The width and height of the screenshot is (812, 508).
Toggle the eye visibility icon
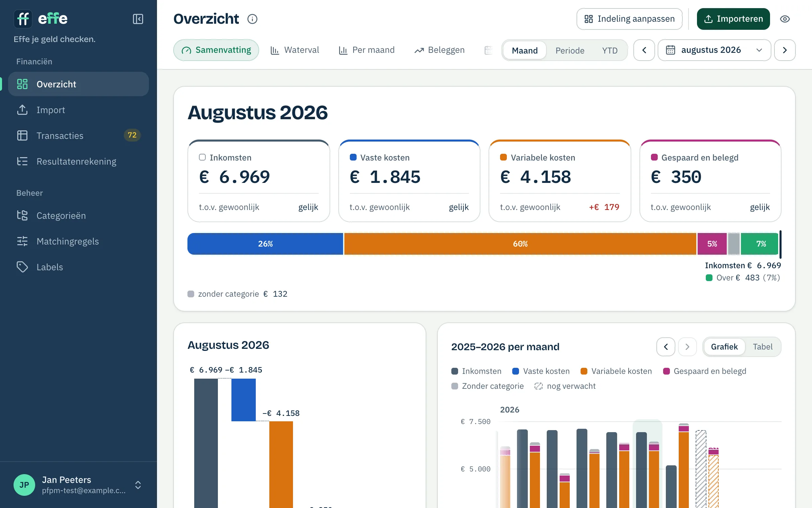785,19
